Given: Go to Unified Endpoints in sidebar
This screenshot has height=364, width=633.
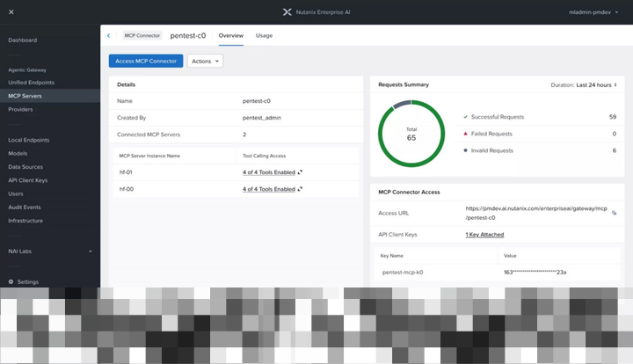Looking at the screenshot, I should coord(31,83).
